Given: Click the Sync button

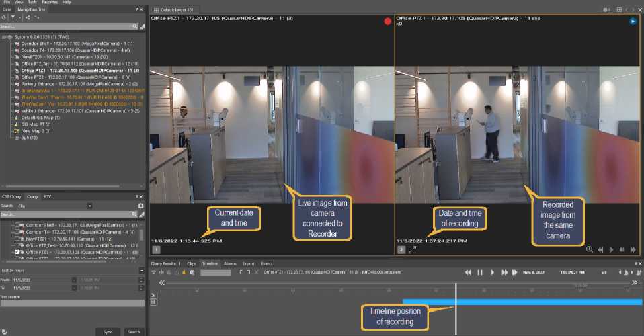Looking at the screenshot, I should click(x=108, y=331).
